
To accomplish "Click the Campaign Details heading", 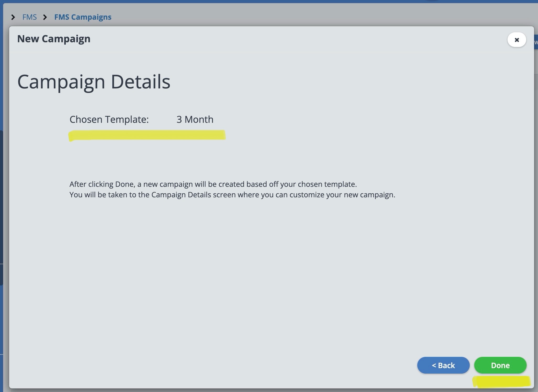I will point(94,82).
